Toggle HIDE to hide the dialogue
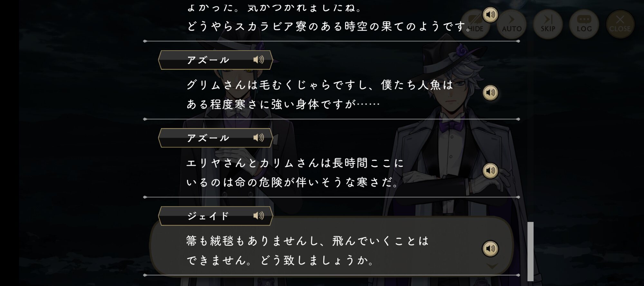The height and width of the screenshot is (286, 644). [475, 24]
